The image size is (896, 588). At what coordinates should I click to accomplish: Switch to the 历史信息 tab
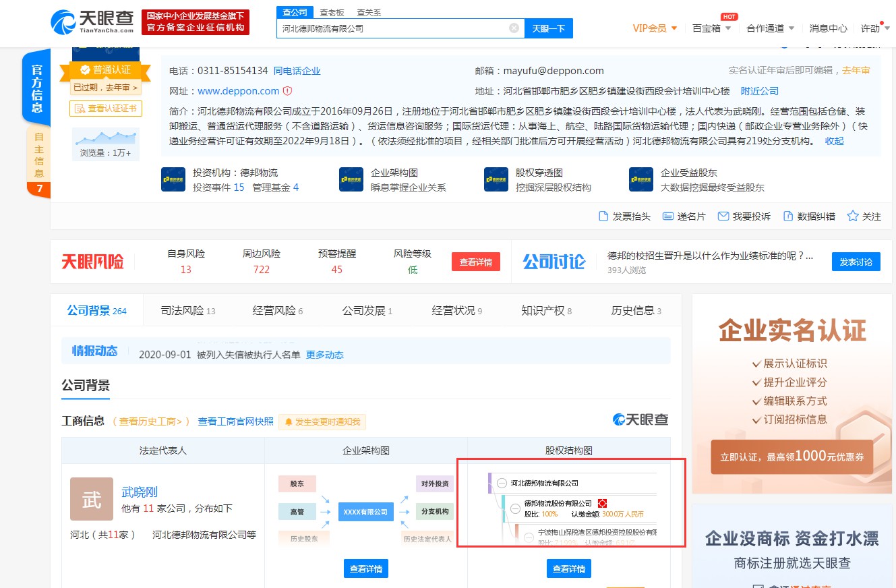click(636, 311)
